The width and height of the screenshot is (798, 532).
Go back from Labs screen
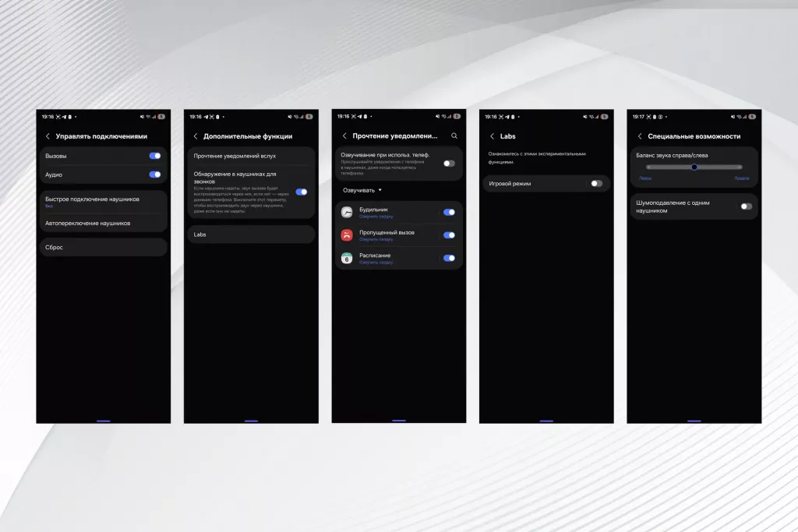(493, 136)
